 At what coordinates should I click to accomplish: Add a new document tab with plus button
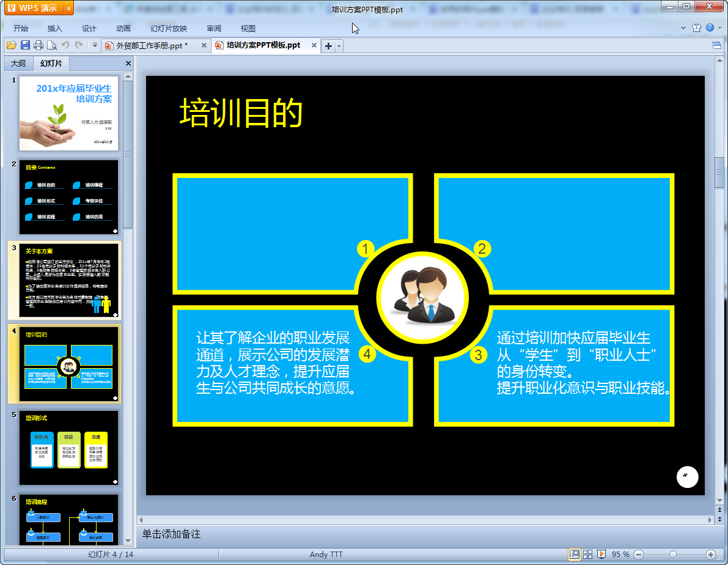[x=328, y=46]
